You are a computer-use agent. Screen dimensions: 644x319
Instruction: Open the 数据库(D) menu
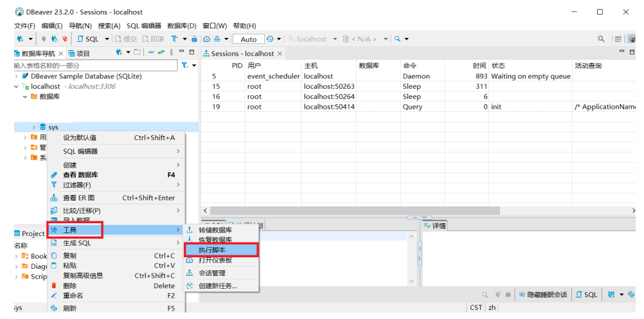point(182,26)
